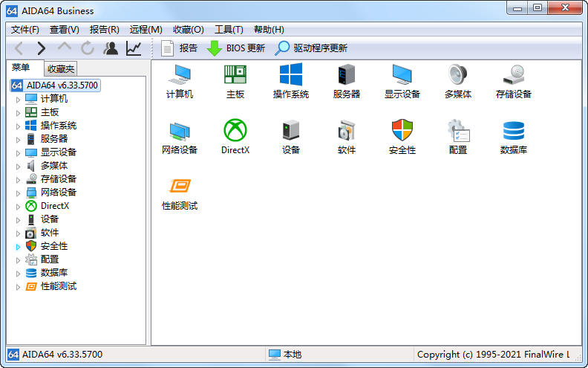
Task: Open the 操作系统 Windows icon in main pane
Action: 290,81
